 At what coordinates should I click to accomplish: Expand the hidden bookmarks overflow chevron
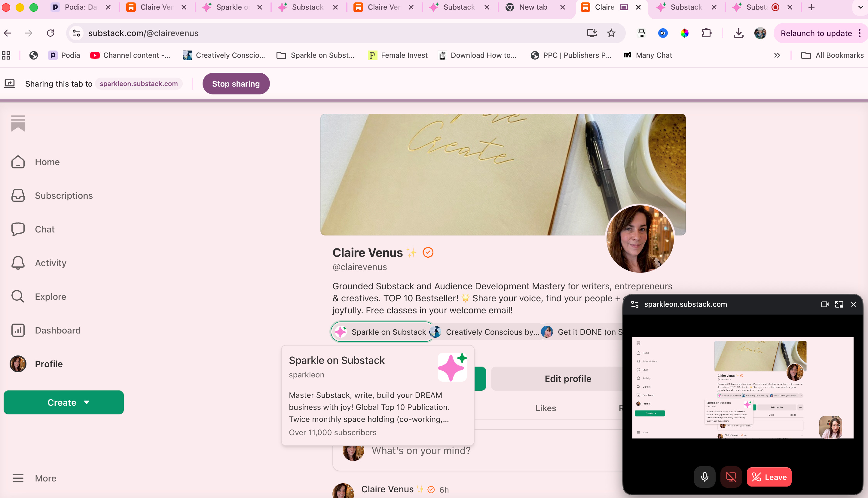click(x=777, y=55)
